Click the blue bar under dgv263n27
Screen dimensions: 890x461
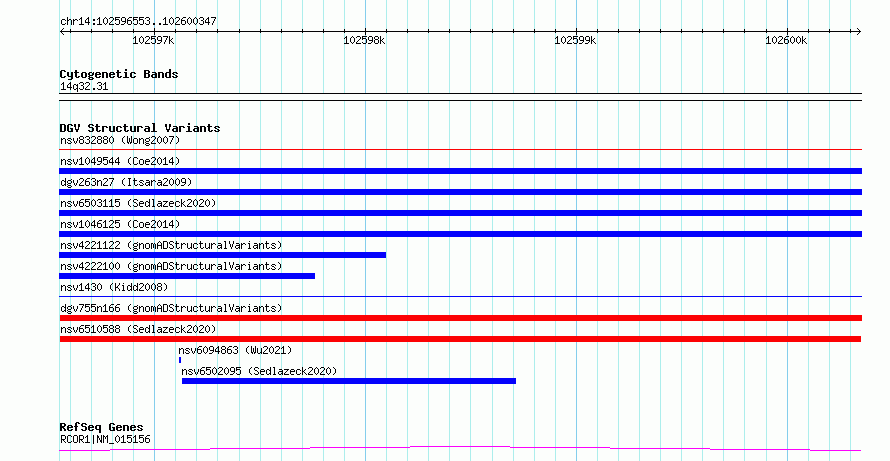click(x=460, y=192)
